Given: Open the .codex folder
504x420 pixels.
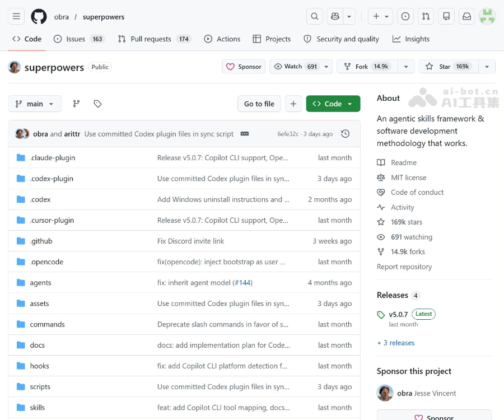Looking at the screenshot, I should pyautogui.click(x=40, y=199).
